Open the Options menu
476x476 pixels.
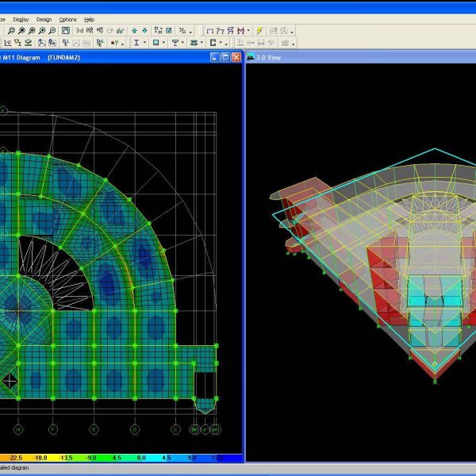point(68,19)
